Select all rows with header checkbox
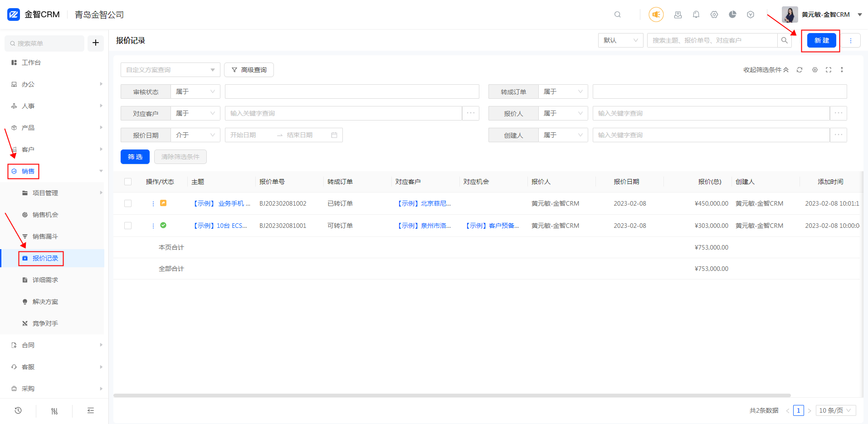868x424 pixels. pyautogui.click(x=128, y=182)
